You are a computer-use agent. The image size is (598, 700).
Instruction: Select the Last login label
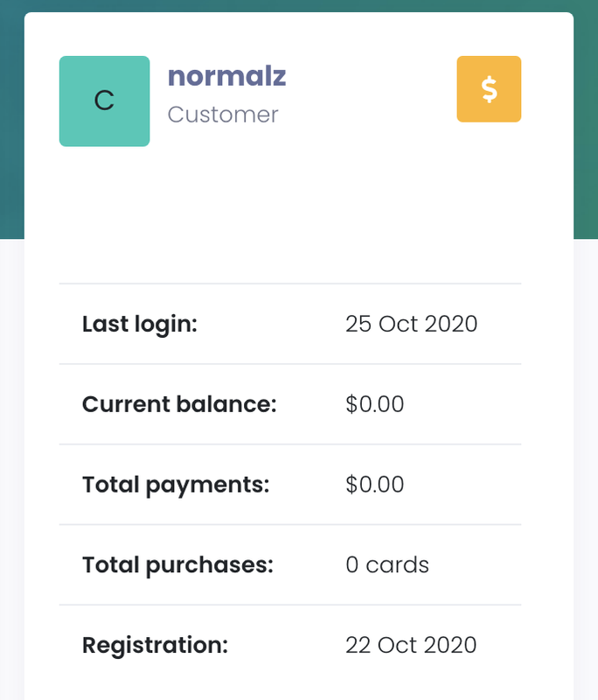click(x=140, y=324)
